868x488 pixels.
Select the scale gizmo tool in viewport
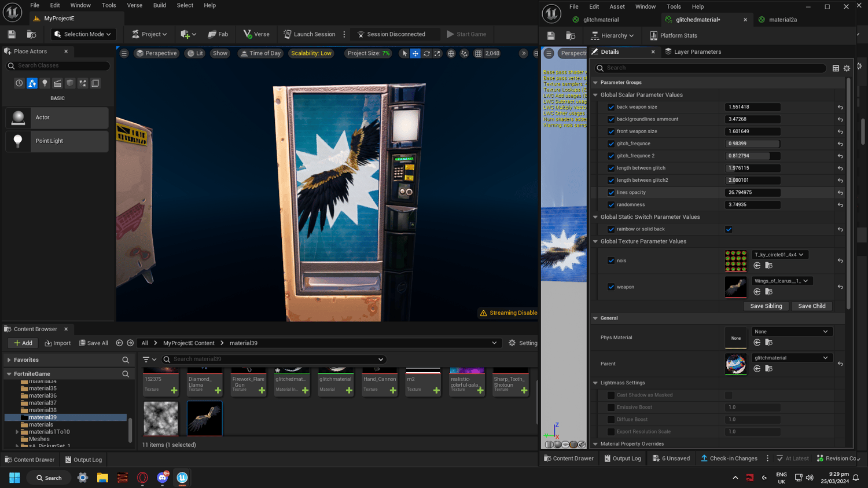pos(437,53)
